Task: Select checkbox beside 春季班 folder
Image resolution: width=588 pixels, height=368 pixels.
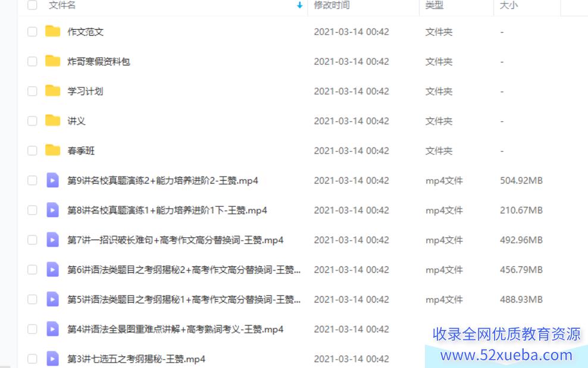Action: (32, 150)
